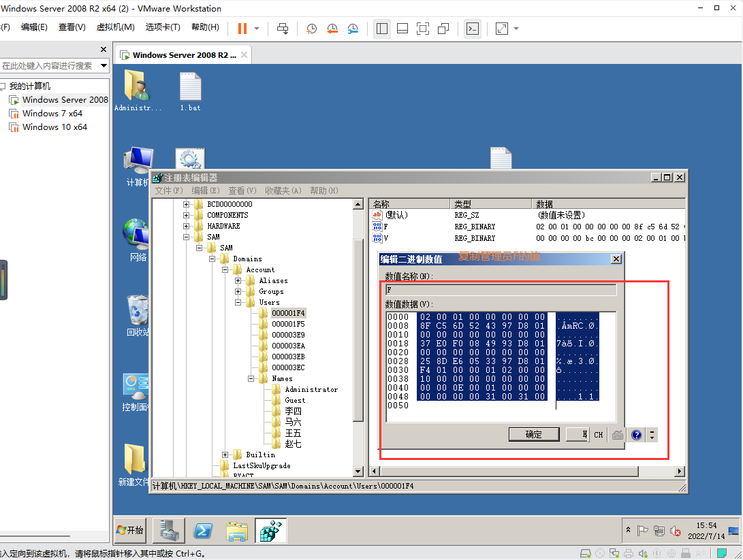Open the snapshot manager icon
The image size is (743, 560).
[353, 29]
